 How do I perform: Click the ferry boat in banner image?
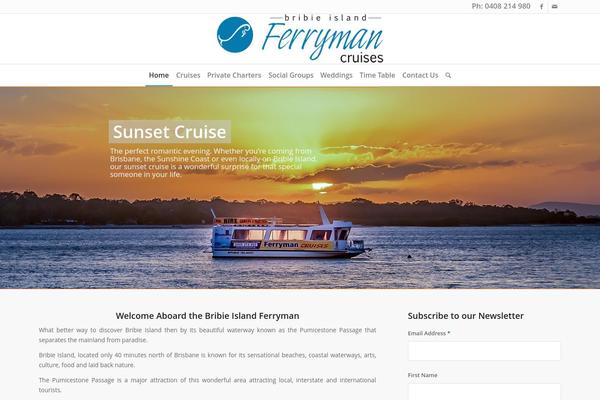tap(288, 234)
